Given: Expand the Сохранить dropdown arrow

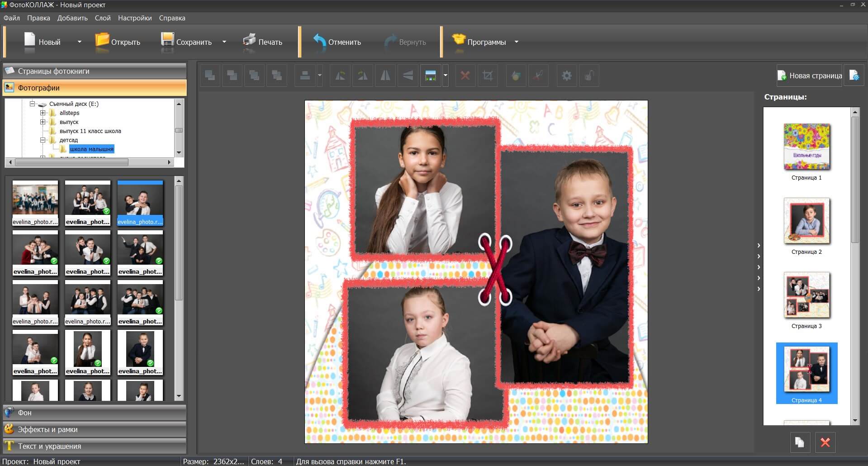Looking at the screenshot, I should (224, 42).
